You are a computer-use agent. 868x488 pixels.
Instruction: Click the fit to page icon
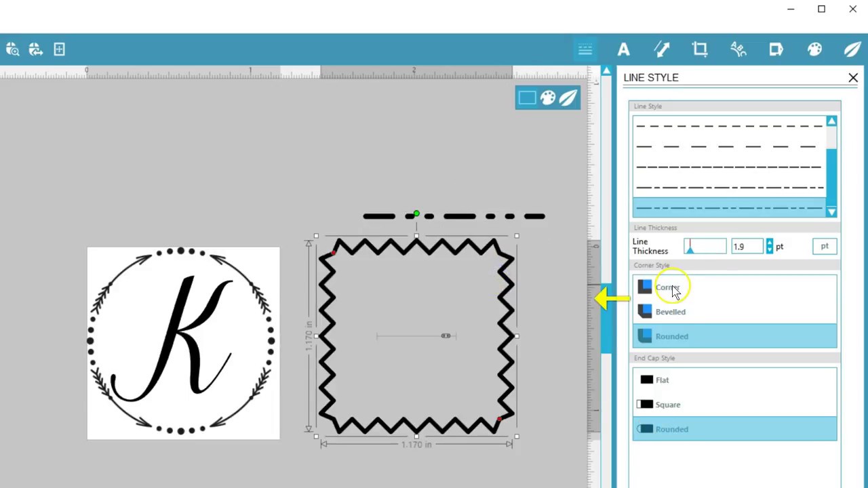click(x=59, y=49)
